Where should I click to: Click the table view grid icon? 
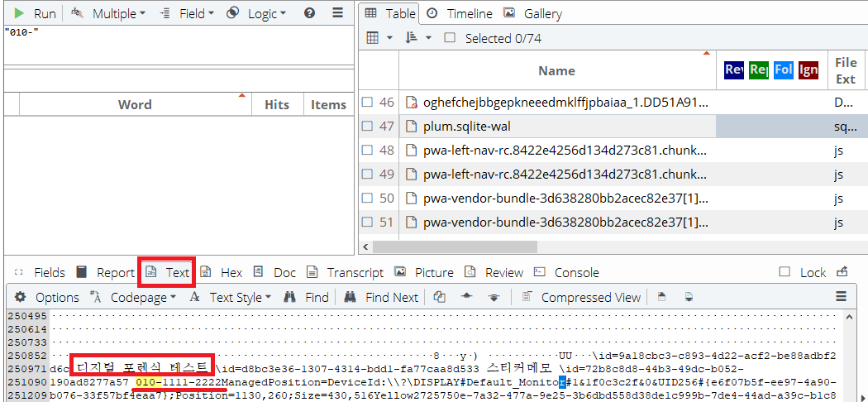(373, 38)
